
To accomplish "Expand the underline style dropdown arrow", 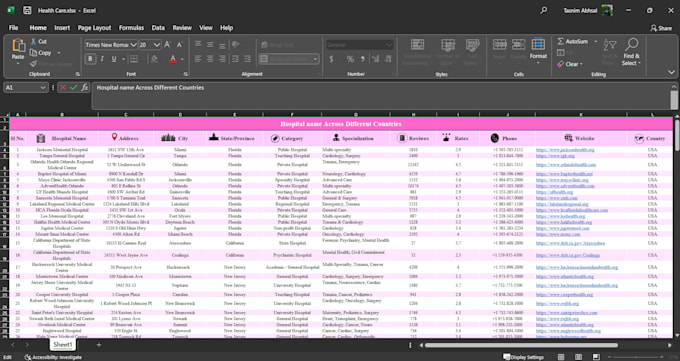I will coord(124,59).
